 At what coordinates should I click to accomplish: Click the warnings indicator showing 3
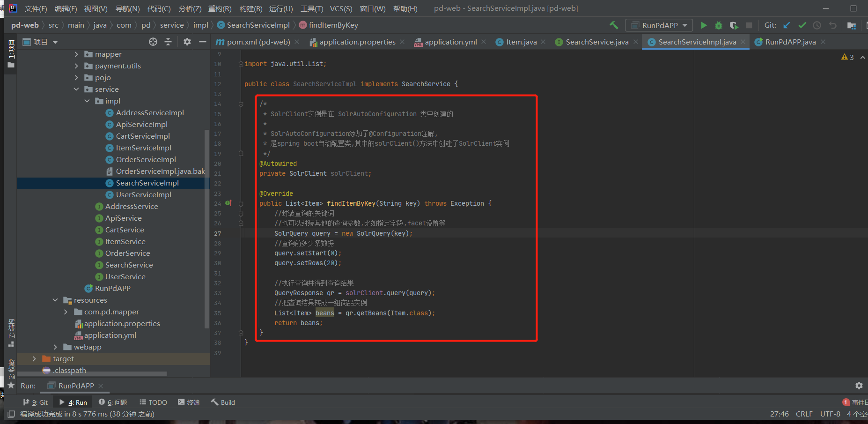coord(848,57)
